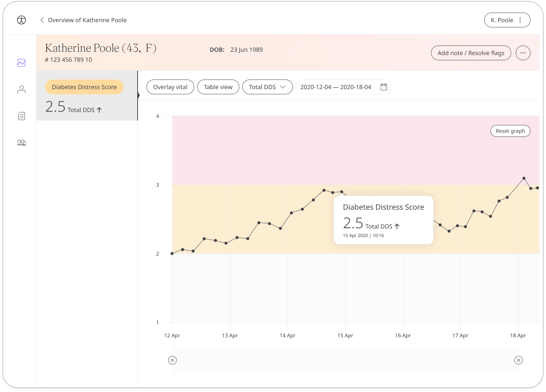The height and width of the screenshot is (392, 546).
Task: Open K. Poole user menu
Action: coord(507,20)
